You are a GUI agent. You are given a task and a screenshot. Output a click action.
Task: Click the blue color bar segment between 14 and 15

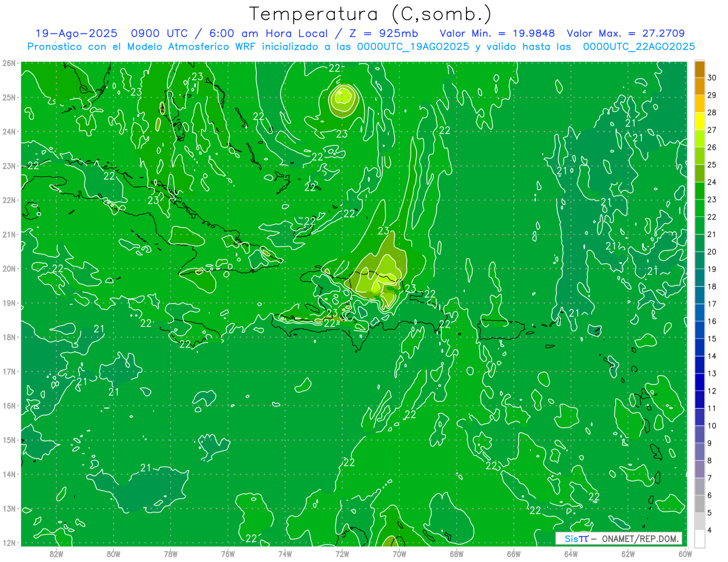[699, 347]
